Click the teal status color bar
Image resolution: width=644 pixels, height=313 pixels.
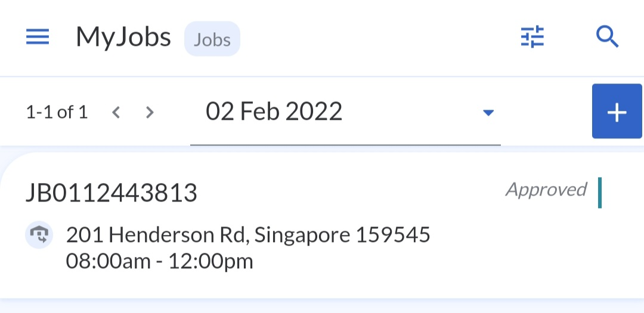pyautogui.click(x=599, y=193)
